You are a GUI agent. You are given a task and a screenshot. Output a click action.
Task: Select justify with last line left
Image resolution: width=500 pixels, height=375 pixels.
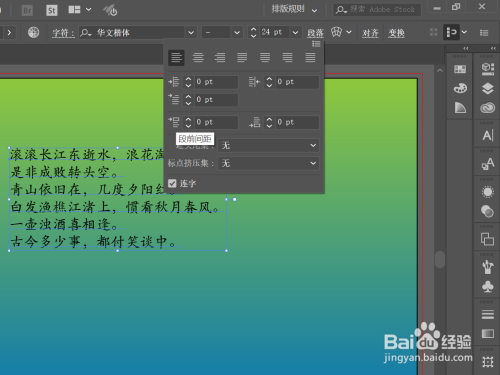coord(242,58)
